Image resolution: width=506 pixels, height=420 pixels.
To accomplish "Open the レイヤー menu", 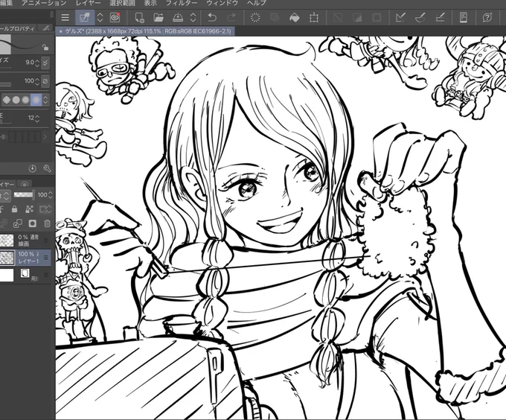I will pos(88,3).
